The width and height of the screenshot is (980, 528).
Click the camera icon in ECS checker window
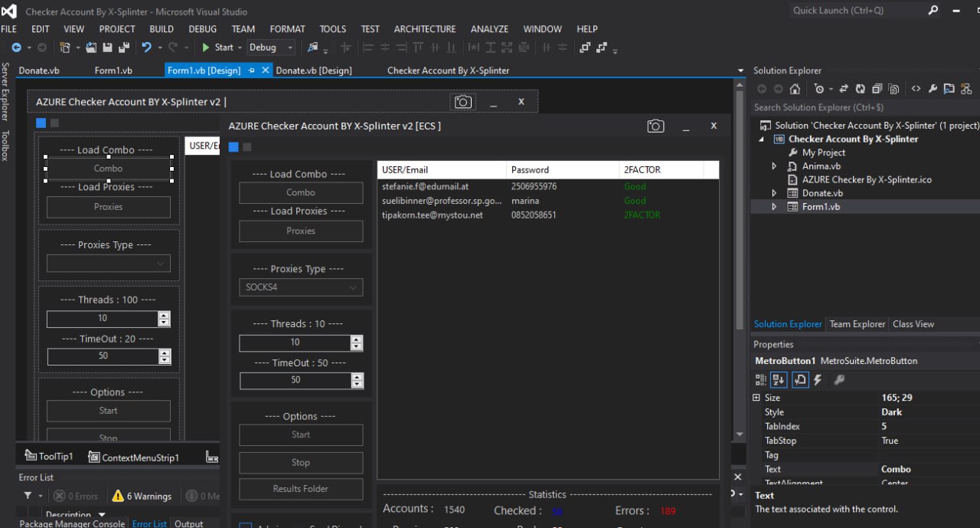click(x=655, y=126)
